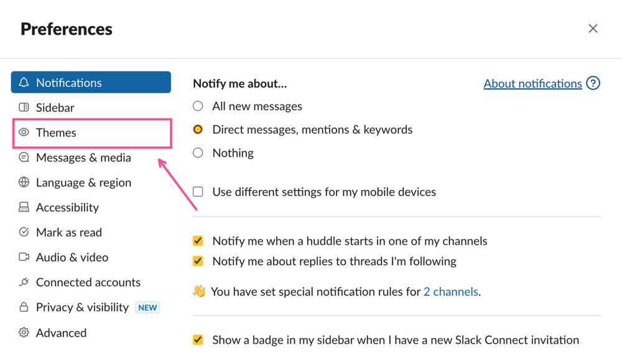Image resolution: width=622 pixels, height=364 pixels.
Task: View the 2 channels with special rules
Action: (450, 291)
